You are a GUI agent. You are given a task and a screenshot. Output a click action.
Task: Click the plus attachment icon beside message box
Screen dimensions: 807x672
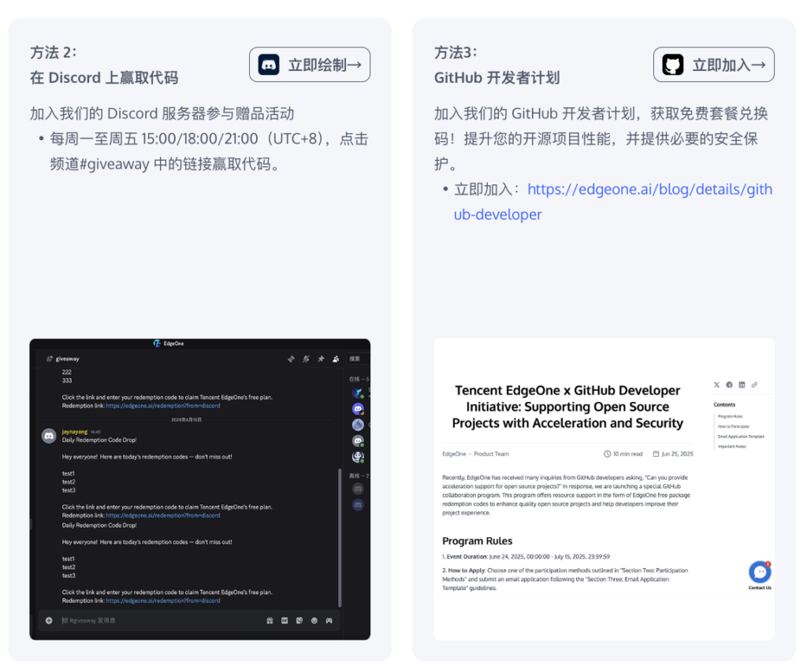pyautogui.click(x=49, y=621)
